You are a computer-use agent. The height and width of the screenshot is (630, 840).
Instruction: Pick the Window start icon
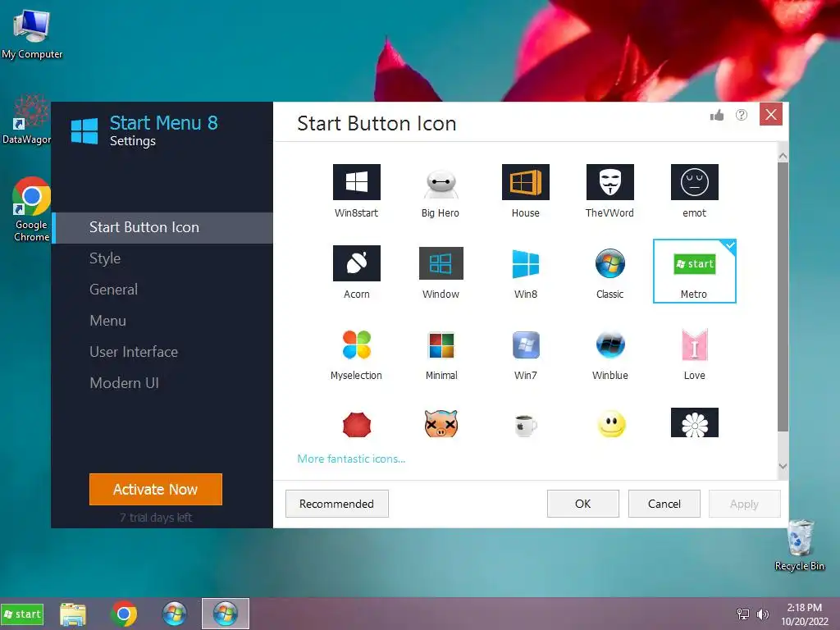coord(441,272)
